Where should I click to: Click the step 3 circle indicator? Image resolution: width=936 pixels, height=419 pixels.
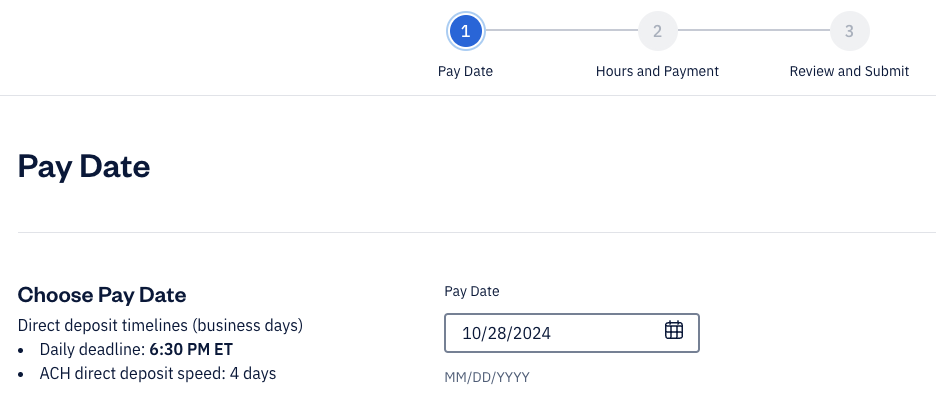(849, 31)
